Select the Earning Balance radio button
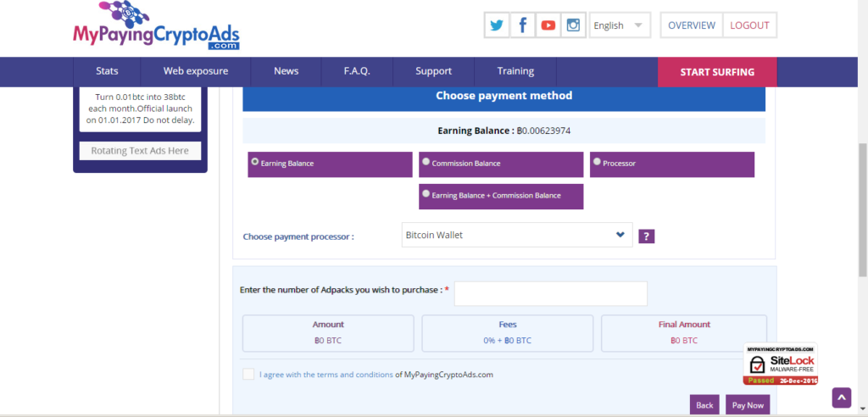This screenshot has width=868, height=417. [255, 162]
